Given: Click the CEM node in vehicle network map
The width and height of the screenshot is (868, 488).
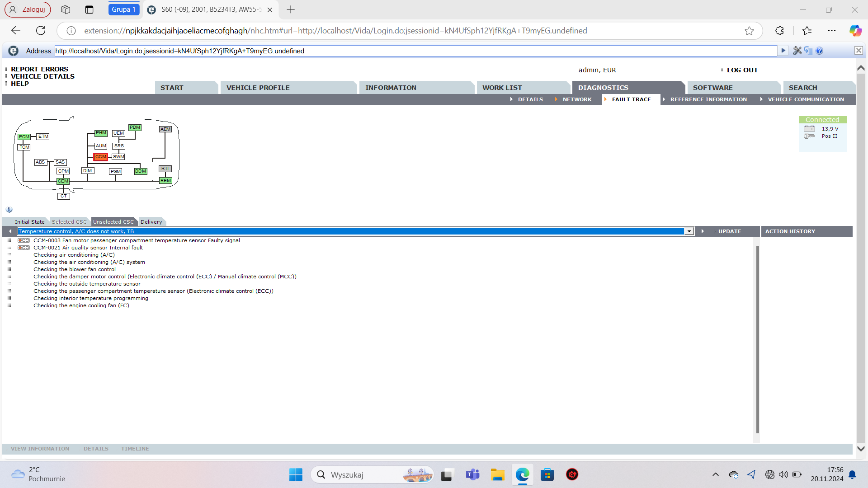Looking at the screenshot, I should pos(63,181).
